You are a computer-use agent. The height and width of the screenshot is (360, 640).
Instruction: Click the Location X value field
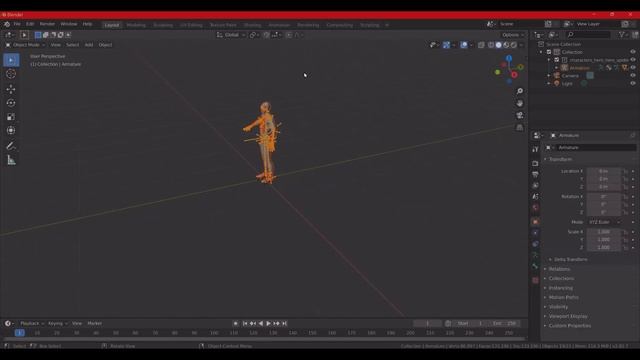click(x=604, y=171)
